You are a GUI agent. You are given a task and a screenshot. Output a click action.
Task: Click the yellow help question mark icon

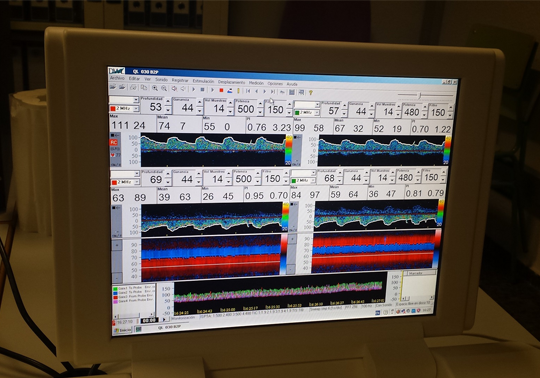coord(311,93)
